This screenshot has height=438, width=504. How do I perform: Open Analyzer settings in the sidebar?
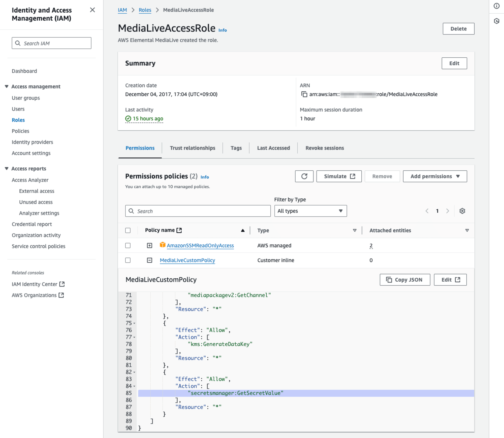(x=39, y=213)
